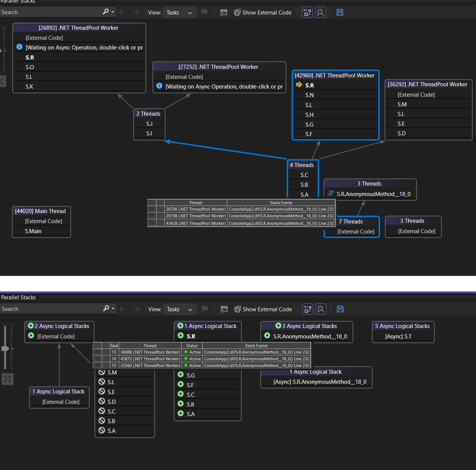Click the Parallel Stacks title bar

(18, 1)
